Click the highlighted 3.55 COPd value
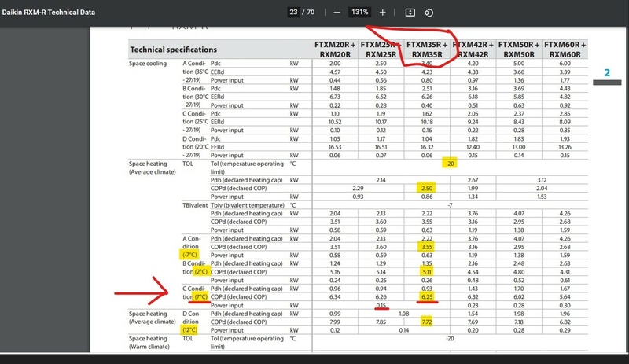 pos(427,247)
